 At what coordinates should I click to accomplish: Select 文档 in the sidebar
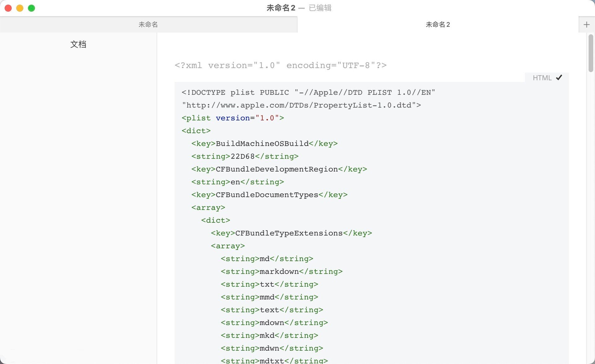pyautogui.click(x=78, y=44)
